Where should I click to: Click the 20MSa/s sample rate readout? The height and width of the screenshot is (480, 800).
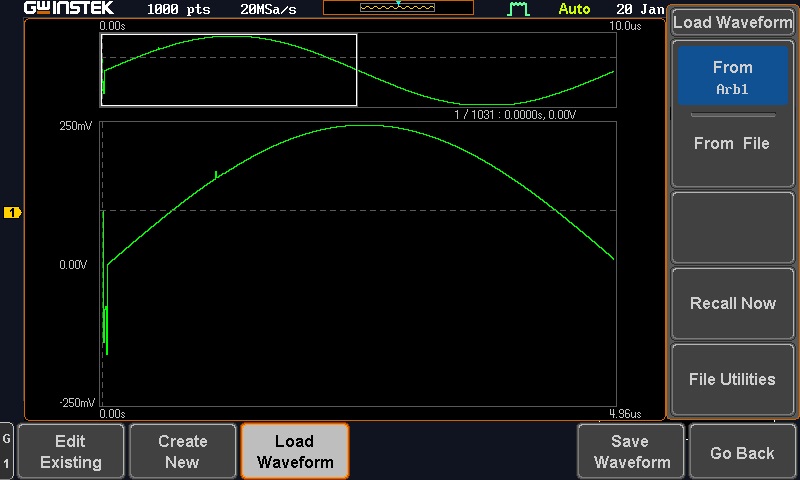pyautogui.click(x=268, y=9)
